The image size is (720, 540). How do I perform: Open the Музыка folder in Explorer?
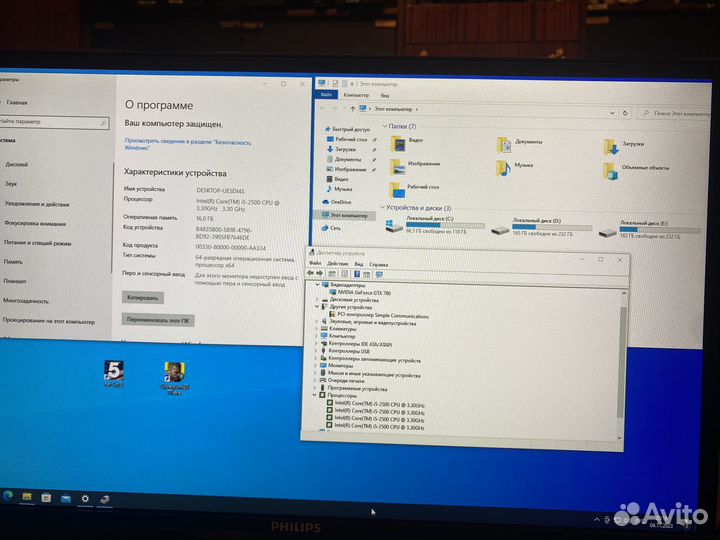[514, 168]
